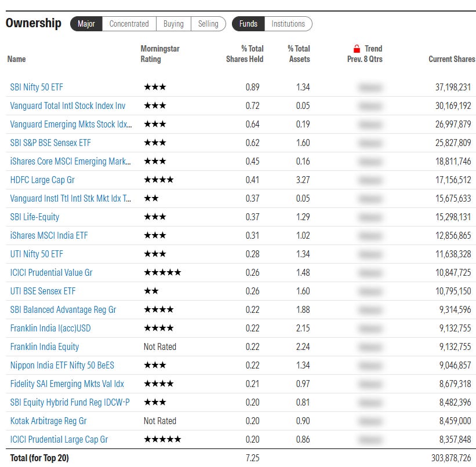Click total current shares 303,878,726
The image size is (476, 467).
click(x=452, y=458)
